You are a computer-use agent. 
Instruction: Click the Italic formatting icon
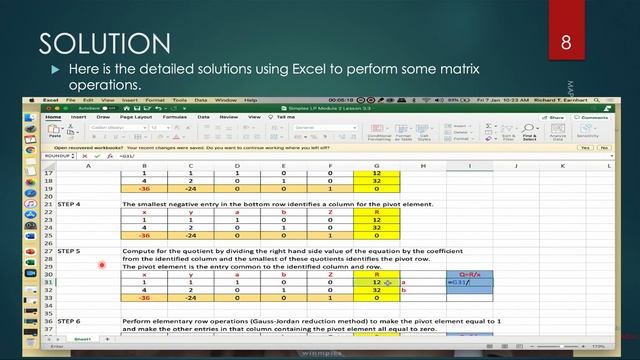point(105,137)
